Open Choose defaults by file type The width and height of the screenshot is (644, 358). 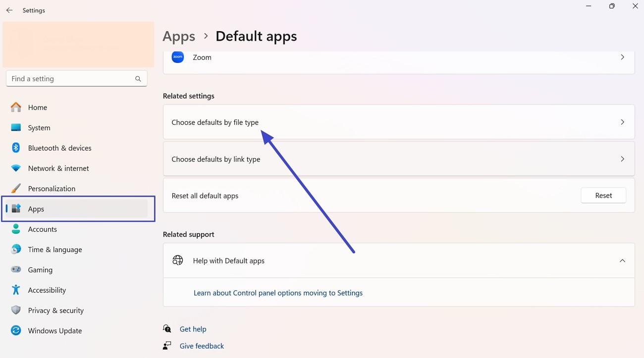click(x=398, y=122)
